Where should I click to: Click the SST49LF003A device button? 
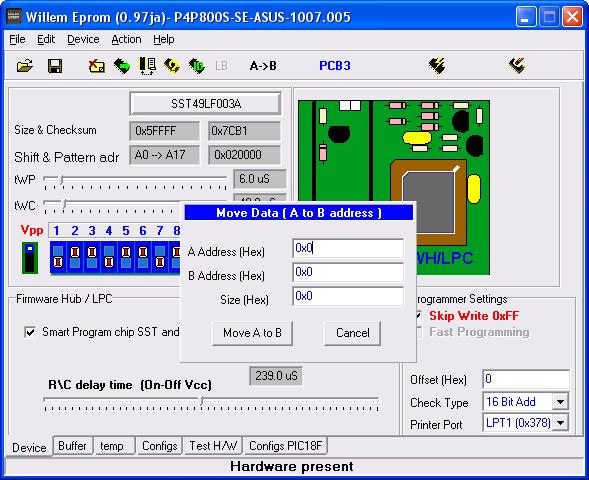[x=205, y=104]
